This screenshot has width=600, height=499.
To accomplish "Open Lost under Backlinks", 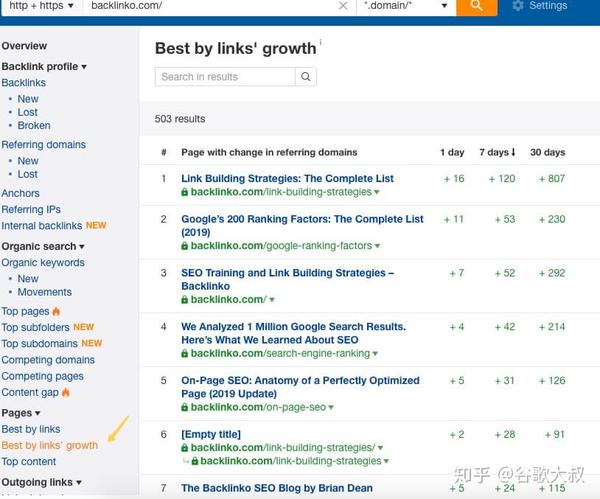I will pyautogui.click(x=28, y=113).
